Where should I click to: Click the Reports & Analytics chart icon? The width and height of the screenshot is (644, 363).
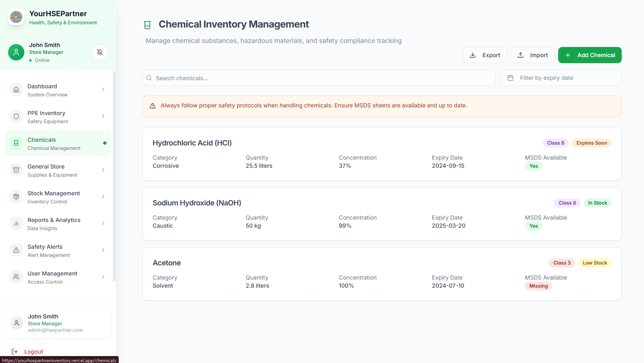(x=16, y=223)
